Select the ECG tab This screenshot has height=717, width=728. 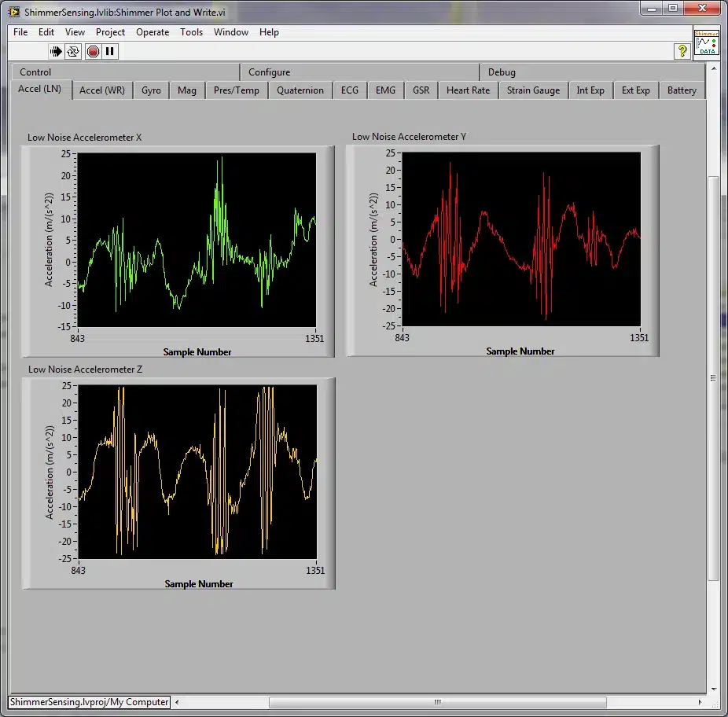350,90
